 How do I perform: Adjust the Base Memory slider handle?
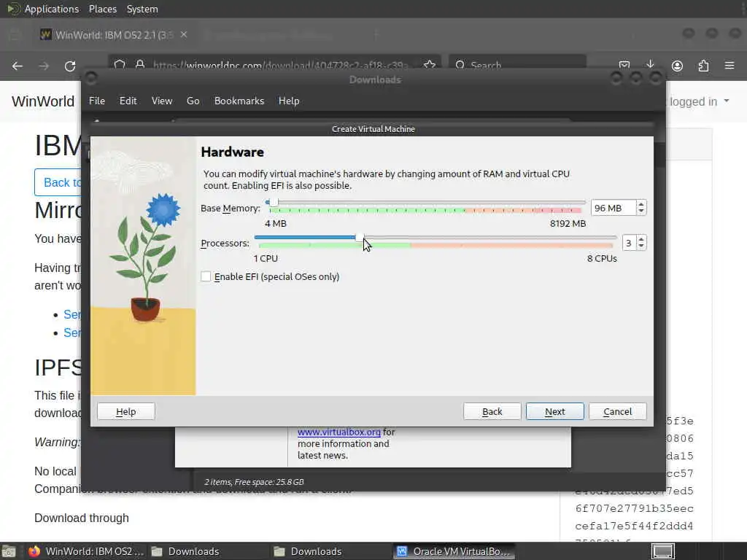(274, 203)
